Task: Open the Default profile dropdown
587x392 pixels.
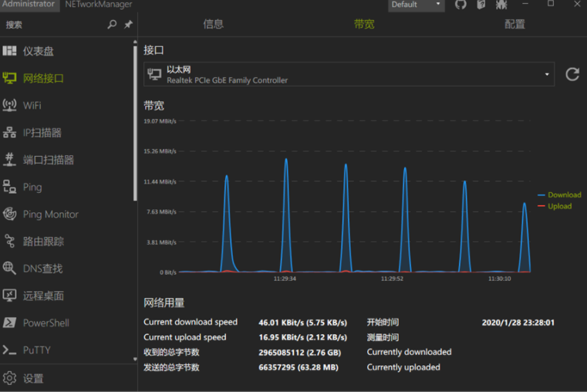Action: pos(416,5)
